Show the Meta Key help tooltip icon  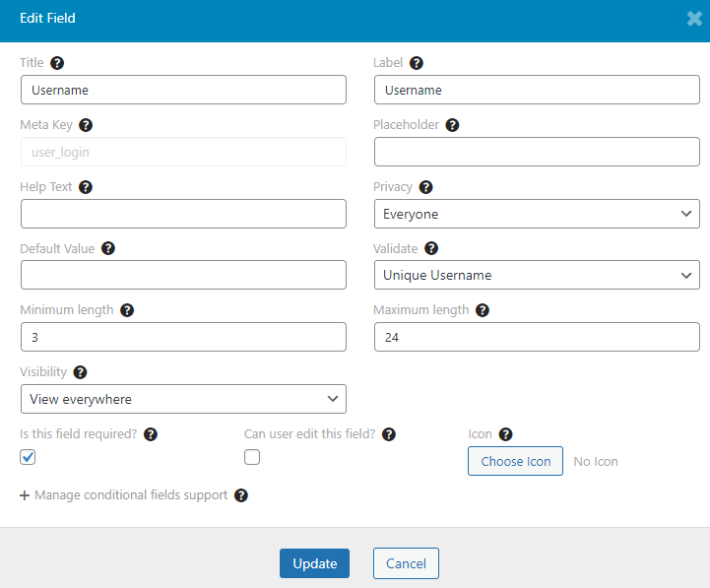click(86, 125)
